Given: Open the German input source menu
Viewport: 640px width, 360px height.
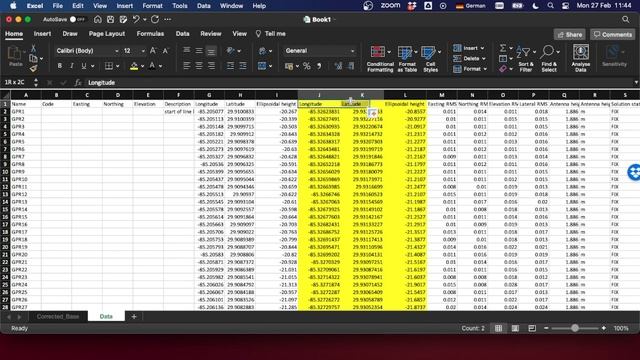Looking at the screenshot, I should [470, 6].
